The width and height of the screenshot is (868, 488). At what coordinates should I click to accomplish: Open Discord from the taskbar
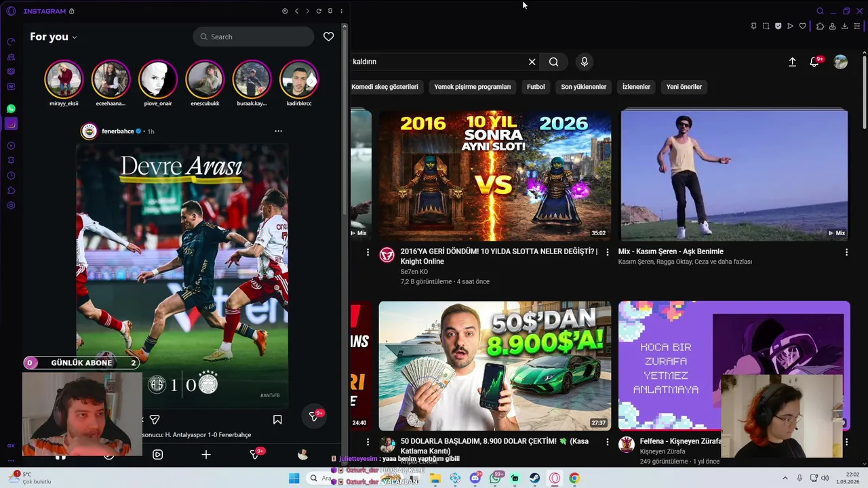click(475, 479)
